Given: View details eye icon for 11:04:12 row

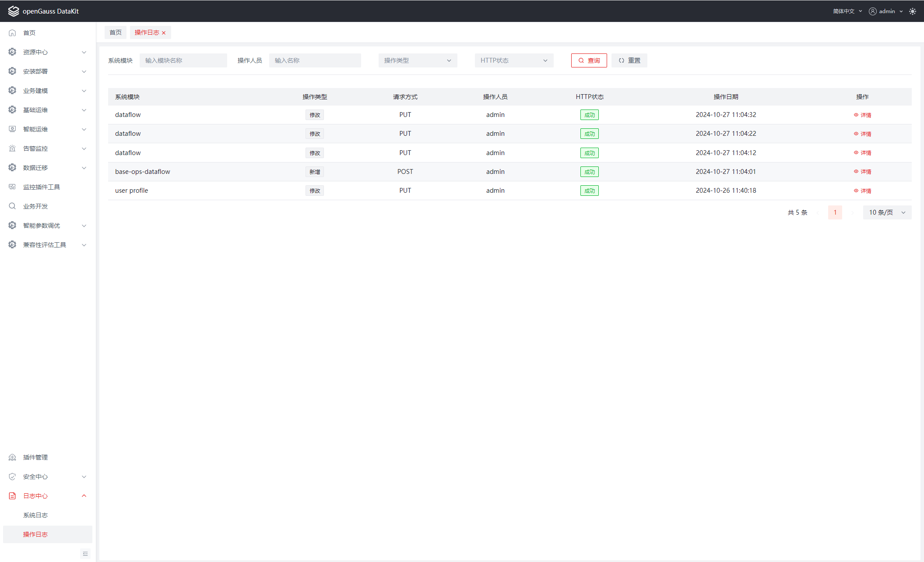Looking at the screenshot, I should tap(856, 153).
